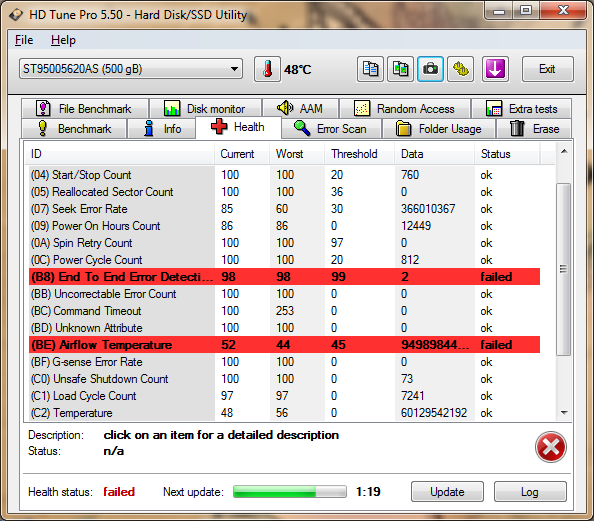The image size is (594, 521).
Task: Open the Help menu
Action: coord(63,40)
